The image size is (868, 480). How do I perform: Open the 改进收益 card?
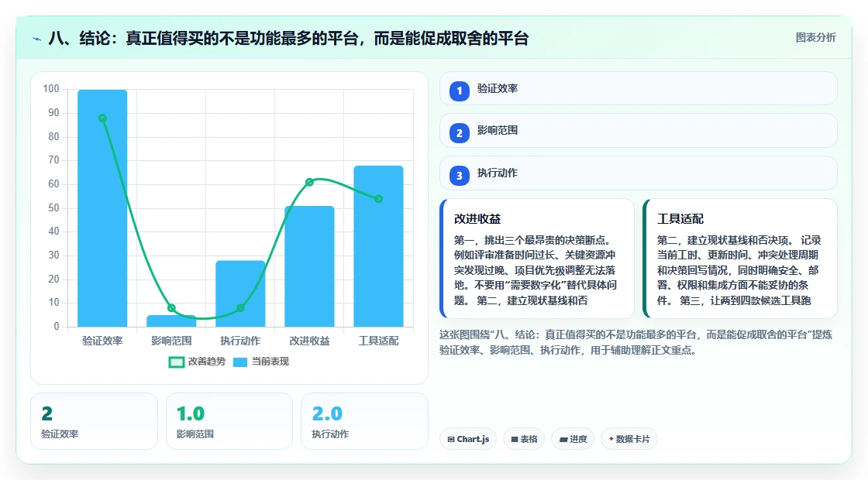tap(537, 259)
